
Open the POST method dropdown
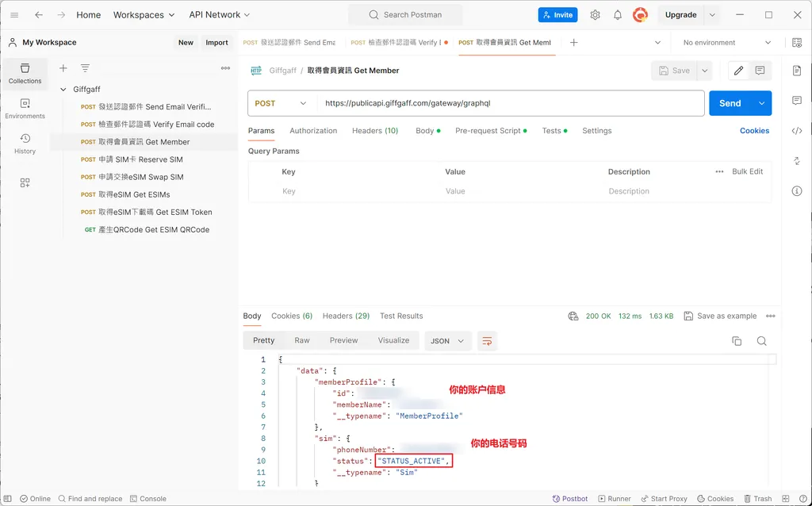[282, 103]
